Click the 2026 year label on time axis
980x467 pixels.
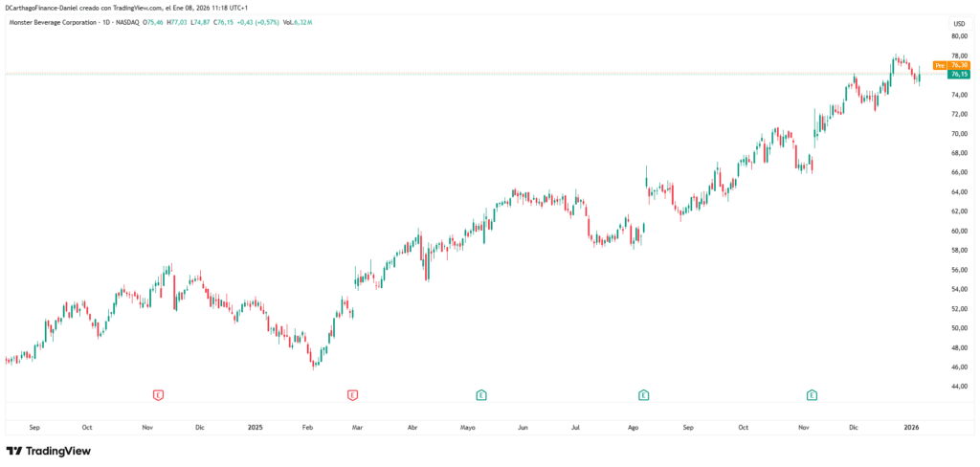coord(911,428)
